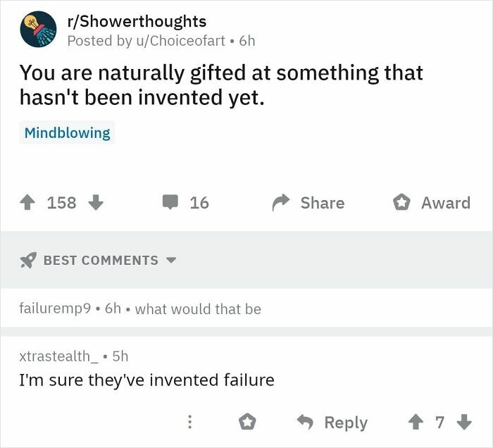Expand the collapsed failuremp9 comment

point(141,309)
